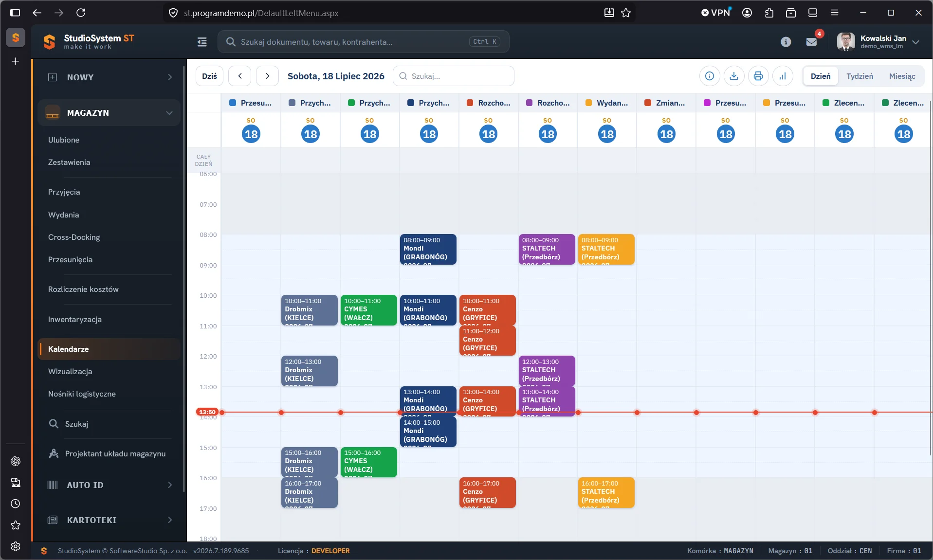
Task: Click the plus icon in left rail
Action: point(16,61)
